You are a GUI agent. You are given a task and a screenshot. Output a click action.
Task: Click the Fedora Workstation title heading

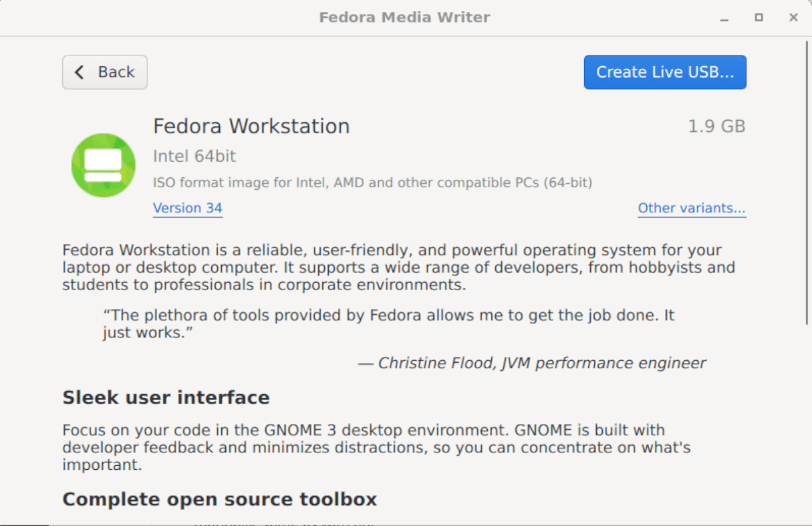click(x=251, y=126)
